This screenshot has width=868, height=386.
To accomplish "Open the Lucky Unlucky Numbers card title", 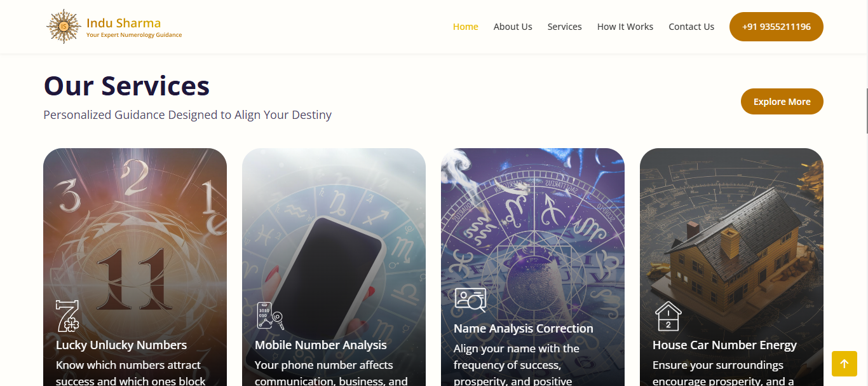I will [121, 345].
